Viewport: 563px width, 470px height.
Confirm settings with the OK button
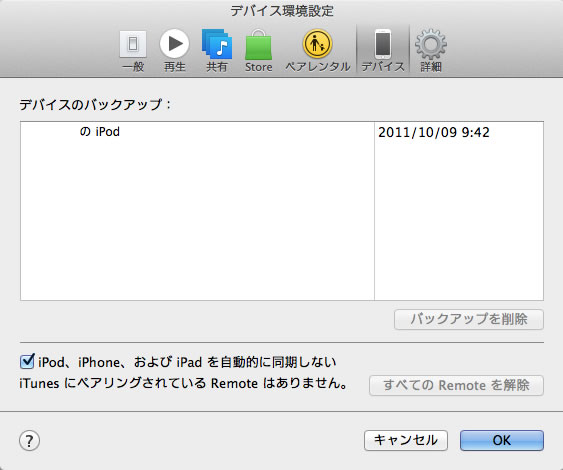(x=502, y=440)
